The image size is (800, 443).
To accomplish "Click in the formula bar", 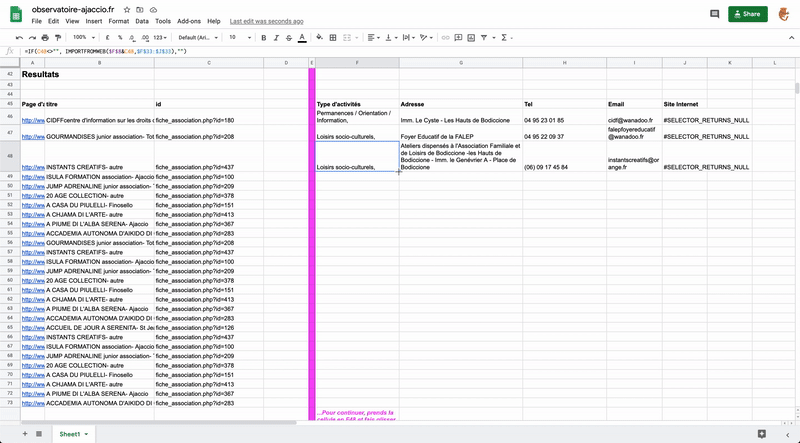I will (408, 52).
